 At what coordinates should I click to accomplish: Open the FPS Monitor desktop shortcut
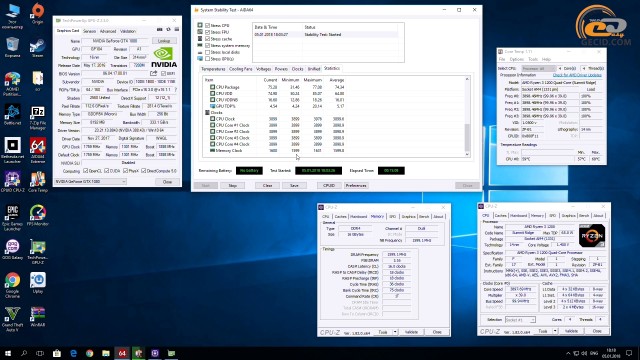[38, 215]
